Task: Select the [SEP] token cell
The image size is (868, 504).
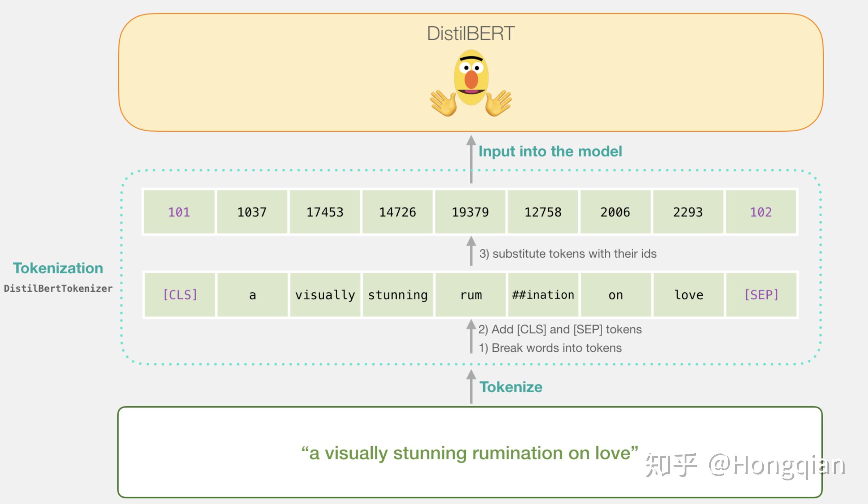Action: point(761,295)
